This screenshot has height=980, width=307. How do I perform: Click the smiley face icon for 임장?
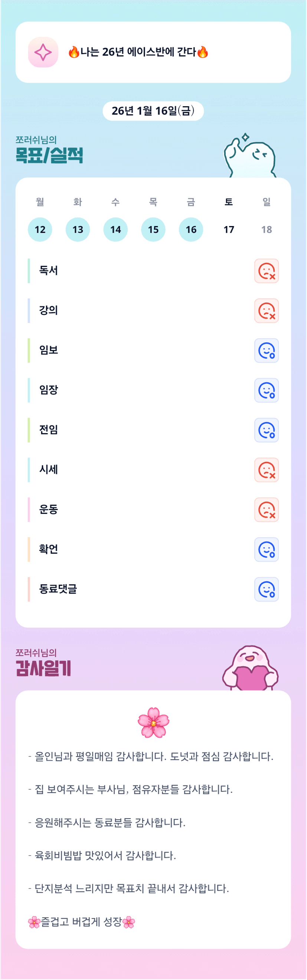point(266,390)
